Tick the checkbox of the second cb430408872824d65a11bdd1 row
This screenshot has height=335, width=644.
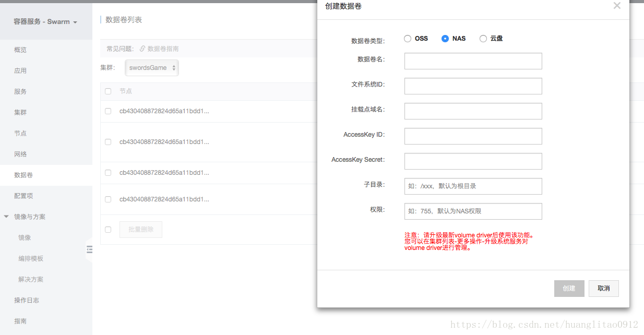[108, 142]
